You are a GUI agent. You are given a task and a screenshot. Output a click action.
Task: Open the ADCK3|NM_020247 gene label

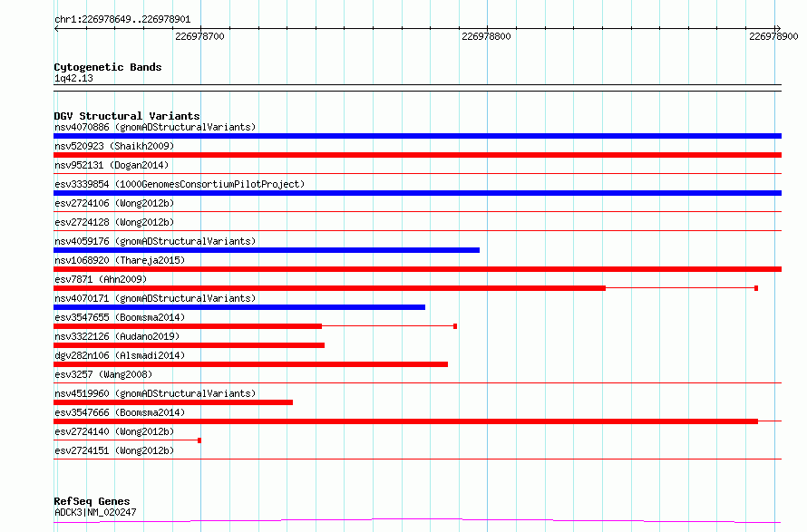click(95, 512)
